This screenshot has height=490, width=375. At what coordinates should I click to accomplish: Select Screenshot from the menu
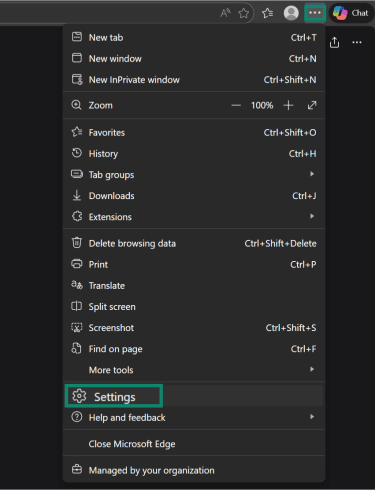click(194, 328)
